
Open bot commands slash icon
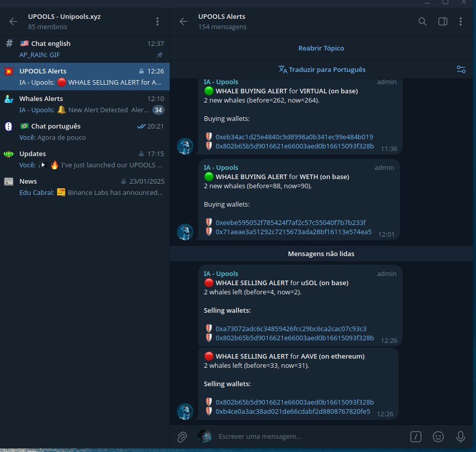[x=415, y=437]
